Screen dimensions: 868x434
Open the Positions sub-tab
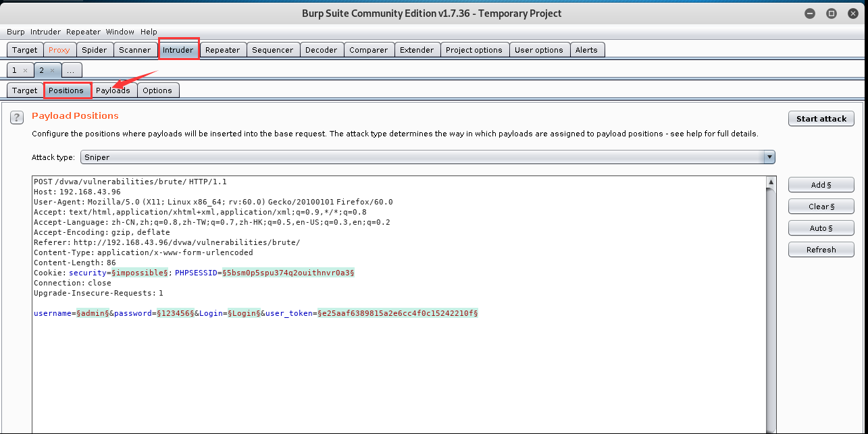[66, 90]
